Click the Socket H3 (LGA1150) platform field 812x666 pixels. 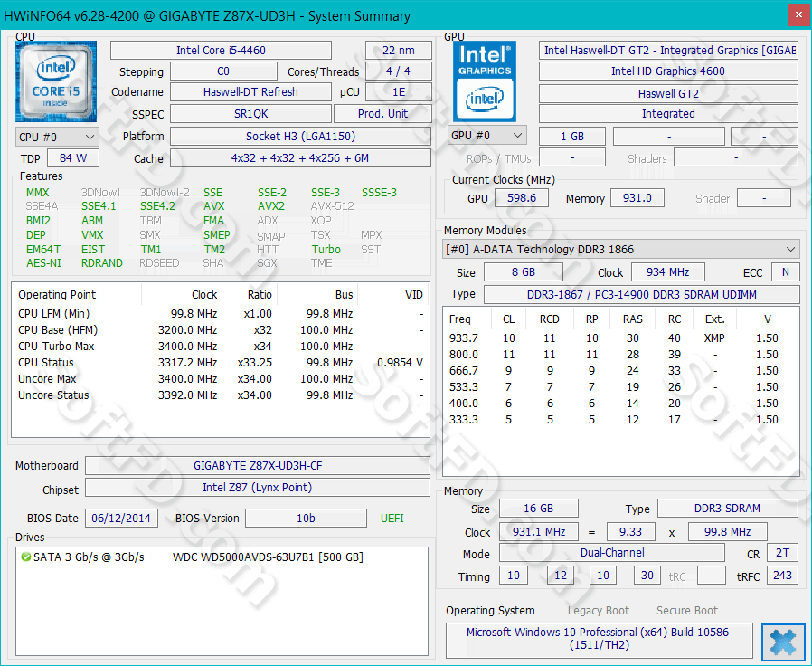(300, 137)
